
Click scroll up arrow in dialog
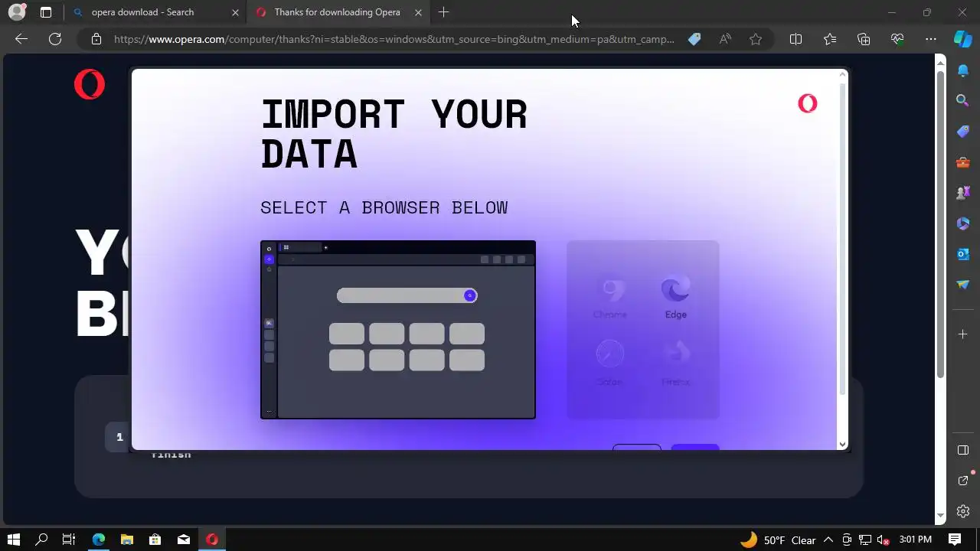point(843,74)
